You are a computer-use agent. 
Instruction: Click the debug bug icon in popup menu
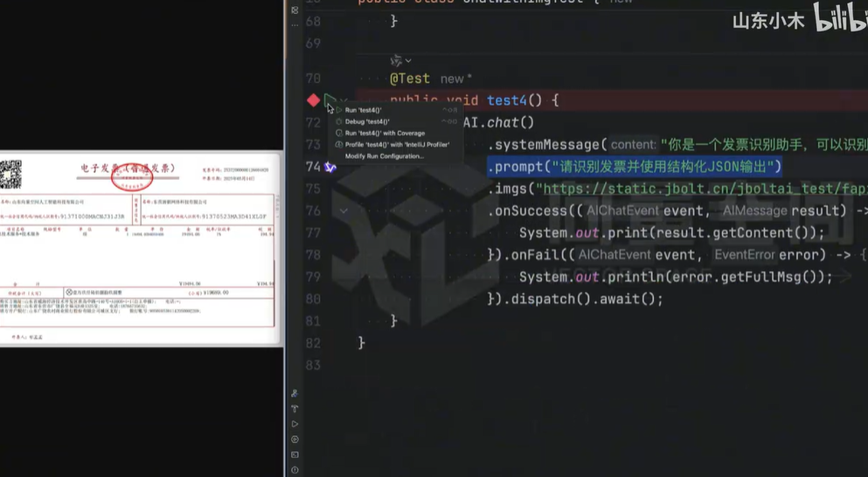click(x=339, y=121)
